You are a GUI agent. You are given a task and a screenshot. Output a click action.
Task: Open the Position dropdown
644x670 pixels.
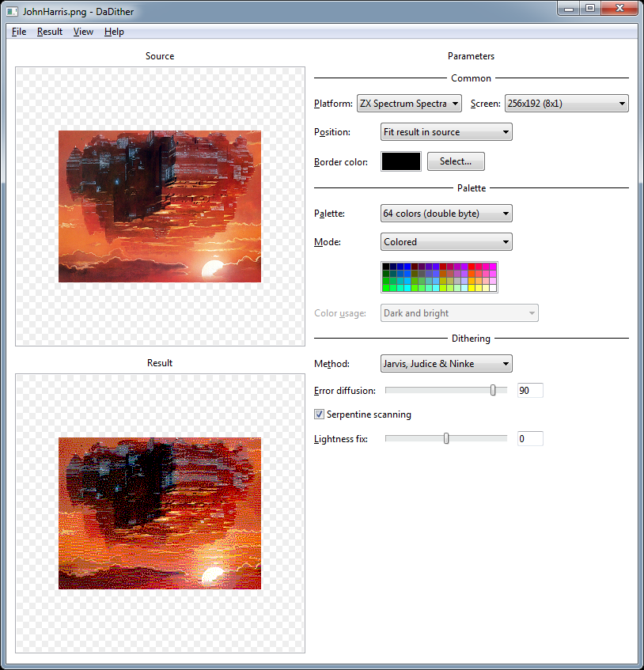click(446, 132)
